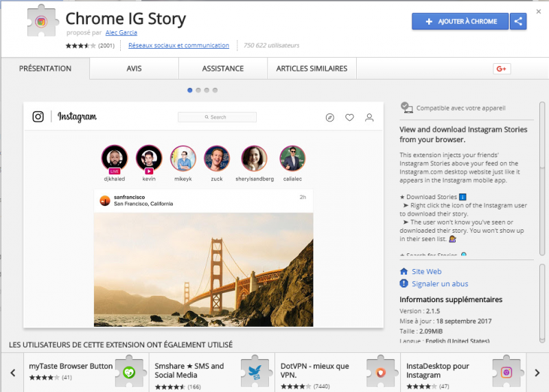Click the DotVPN shield puzzle icon
The image size is (549, 392).
coord(381,372)
